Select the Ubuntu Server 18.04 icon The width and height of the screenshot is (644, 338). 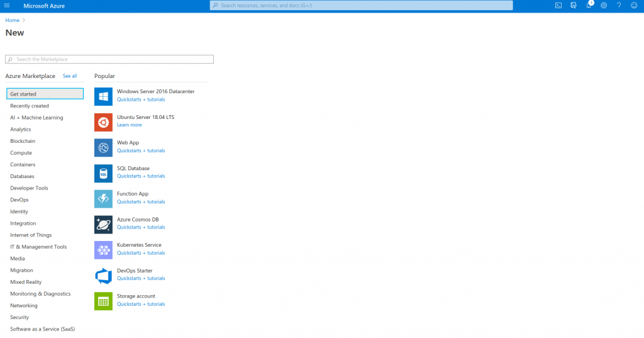click(103, 122)
